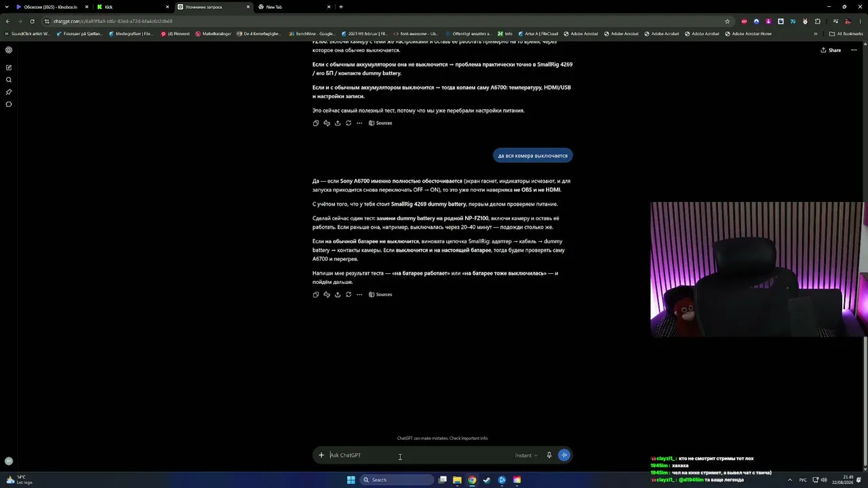Open the Pinterest bookmark
Viewport: 868px width, 488px height.
click(x=175, y=34)
